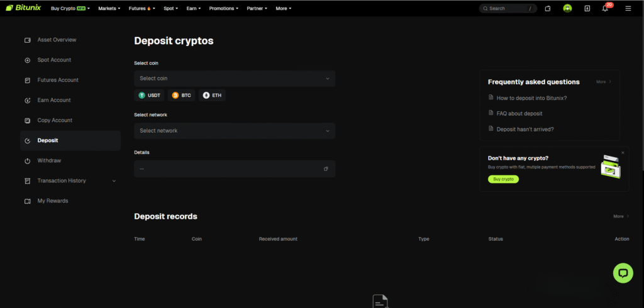Open 'Deposit hasn't arrived?' FAQ link

point(525,129)
